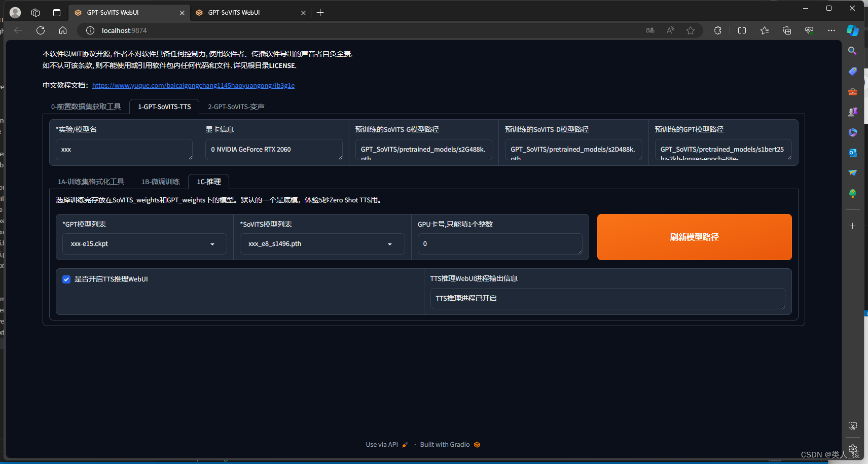
Task: Open the tab actions menu icon
Action: (57, 13)
